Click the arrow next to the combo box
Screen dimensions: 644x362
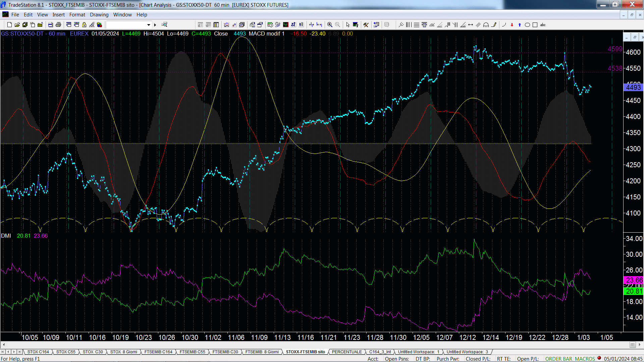(155, 25)
